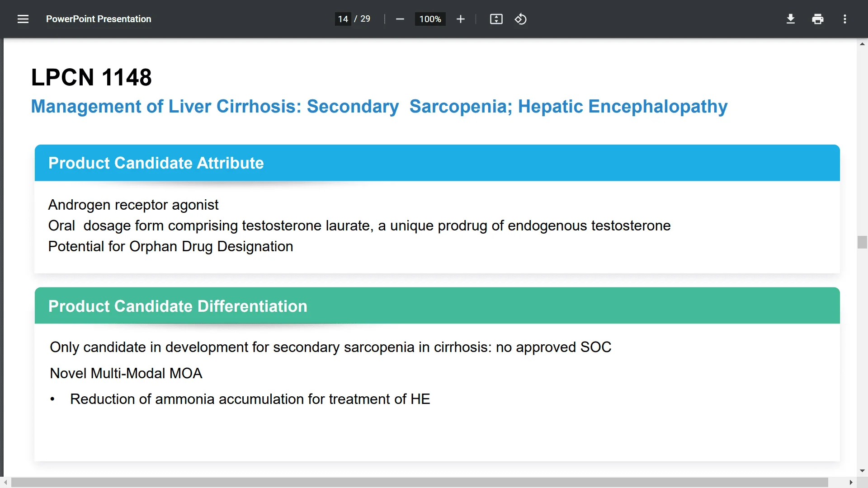Click the 'Oral dosage form comprising testosterone laurate' line
The height and width of the screenshot is (488, 868).
(x=359, y=225)
